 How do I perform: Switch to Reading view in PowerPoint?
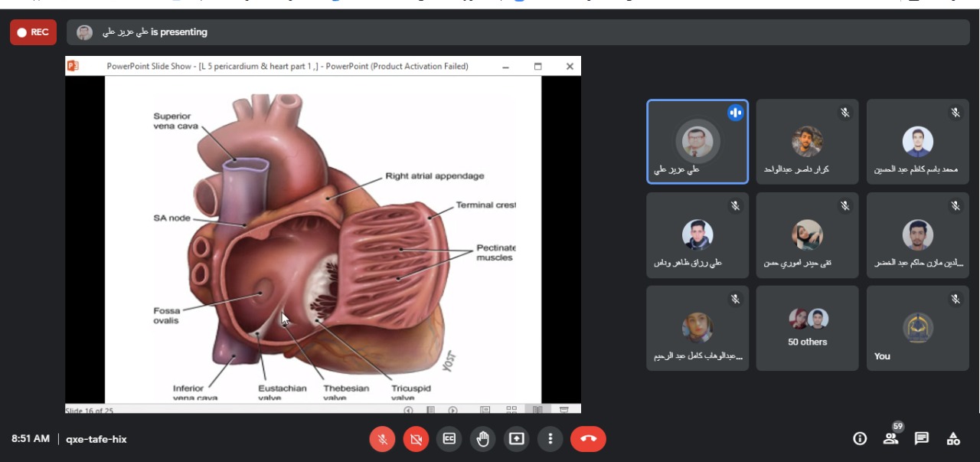click(x=537, y=410)
